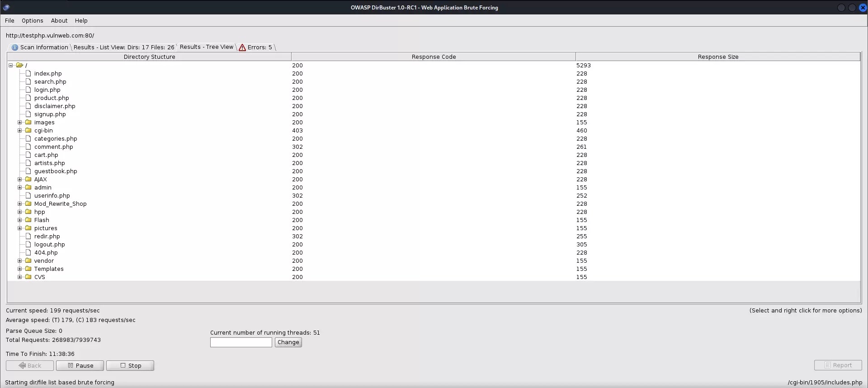Click the Scan Information info icon
This screenshot has height=388, width=868.
(x=15, y=47)
